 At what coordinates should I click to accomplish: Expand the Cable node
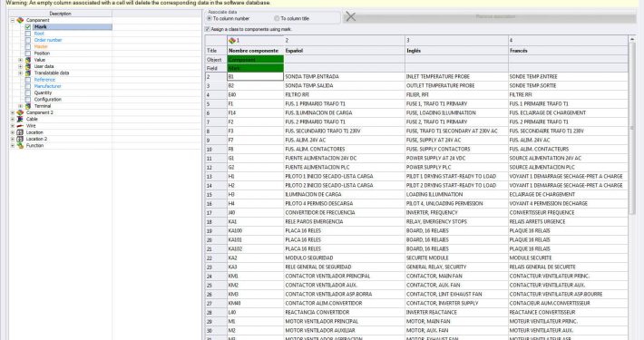(x=13, y=119)
